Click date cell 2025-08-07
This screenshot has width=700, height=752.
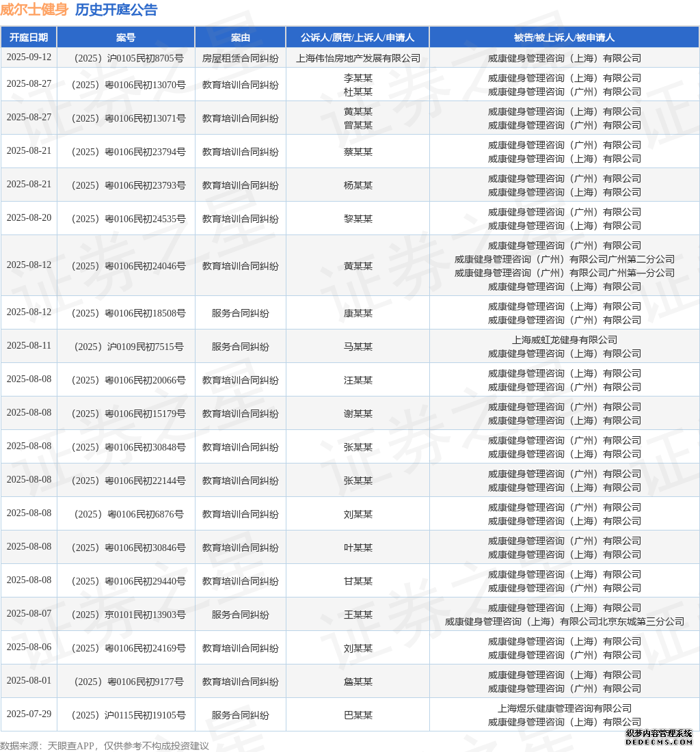29,613
